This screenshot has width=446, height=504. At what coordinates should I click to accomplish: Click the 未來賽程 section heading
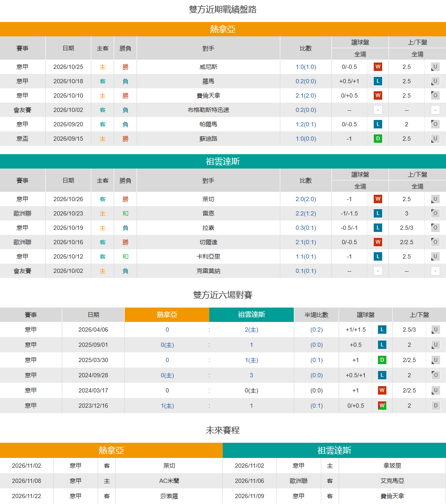point(223,430)
